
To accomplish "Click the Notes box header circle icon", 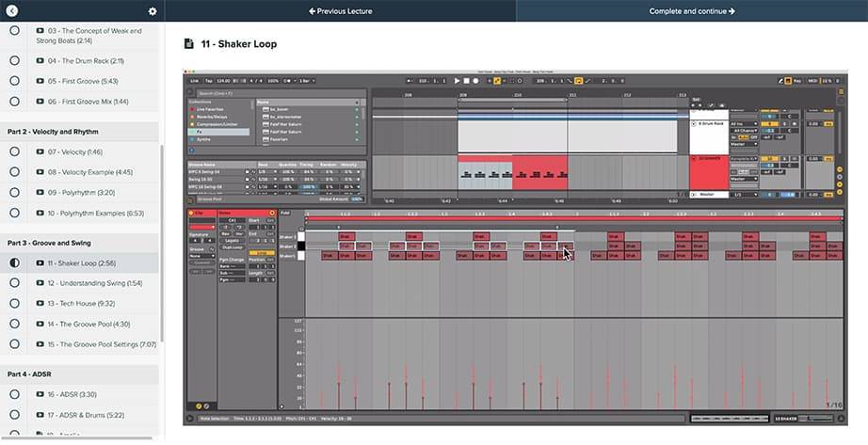I will [272, 213].
